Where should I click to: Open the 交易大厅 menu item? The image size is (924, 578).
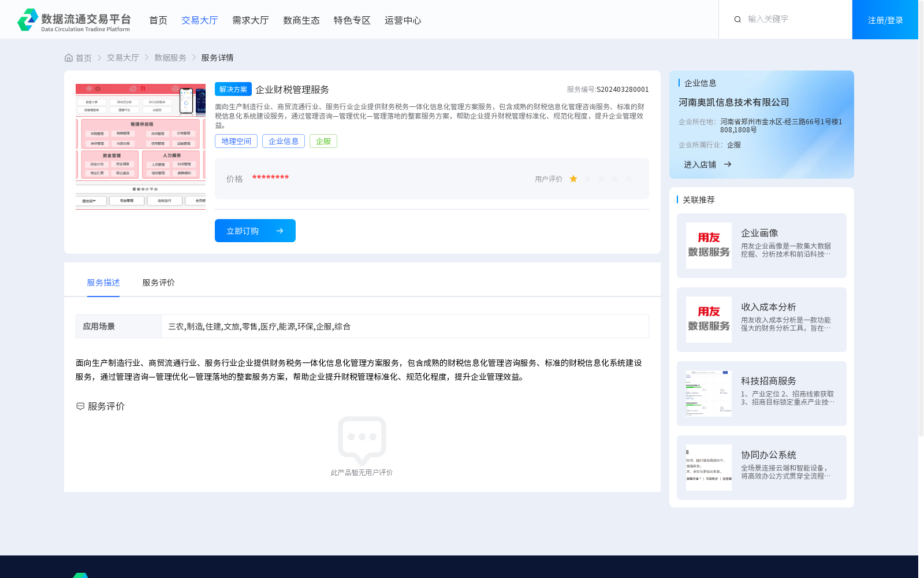point(200,20)
